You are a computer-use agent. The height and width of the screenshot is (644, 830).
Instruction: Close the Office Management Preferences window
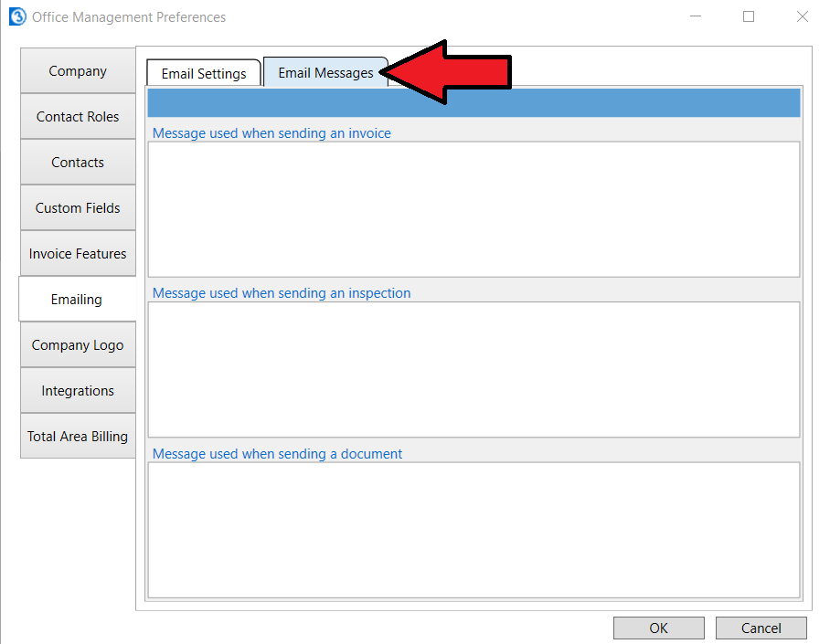(803, 16)
